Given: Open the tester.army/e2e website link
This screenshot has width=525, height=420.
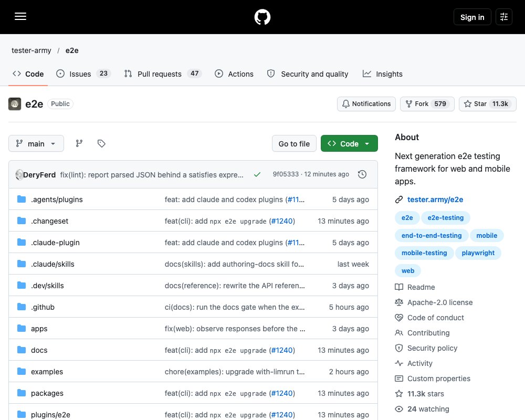Looking at the screenshot, I should click(435, 199).
